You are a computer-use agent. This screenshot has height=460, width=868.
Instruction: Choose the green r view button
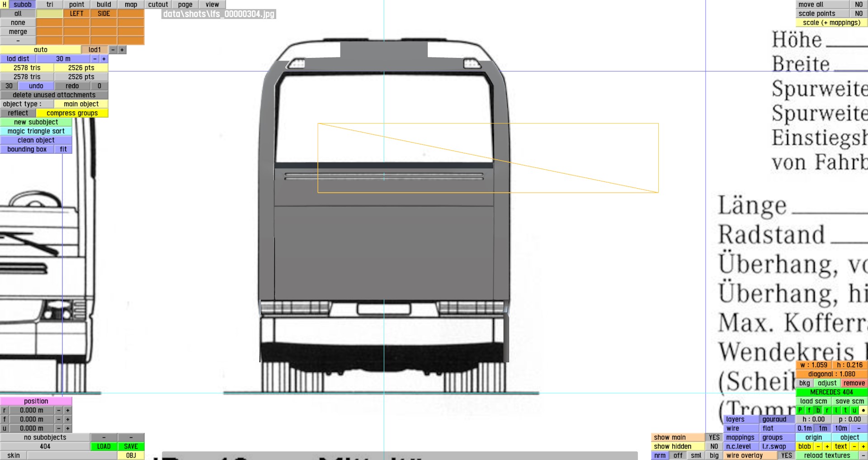(x=827, y=410)
